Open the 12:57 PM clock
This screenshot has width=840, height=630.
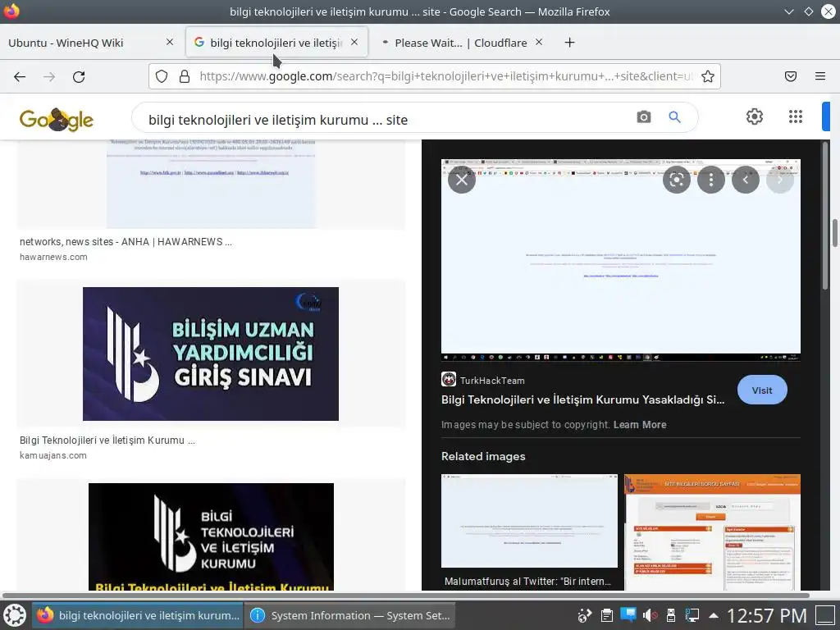point(767,615)
